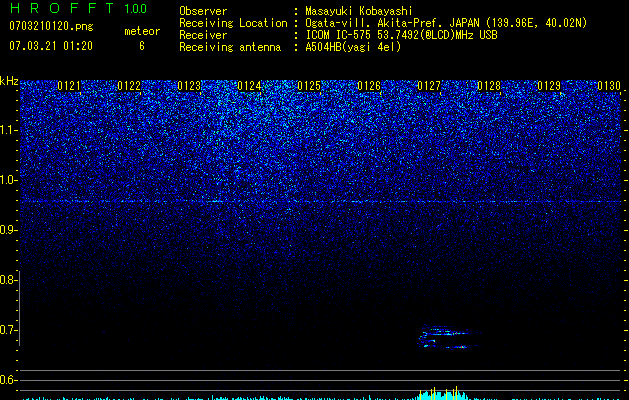Screen dimensions: 629x400
Task: Click the kHz axis unit label
Action: pyautogui.click(x=9, y=81)
